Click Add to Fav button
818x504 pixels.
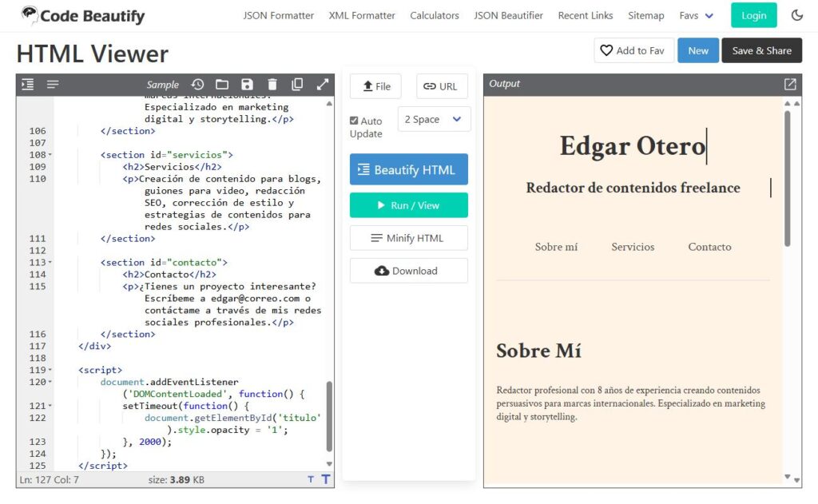click(633, 50)
